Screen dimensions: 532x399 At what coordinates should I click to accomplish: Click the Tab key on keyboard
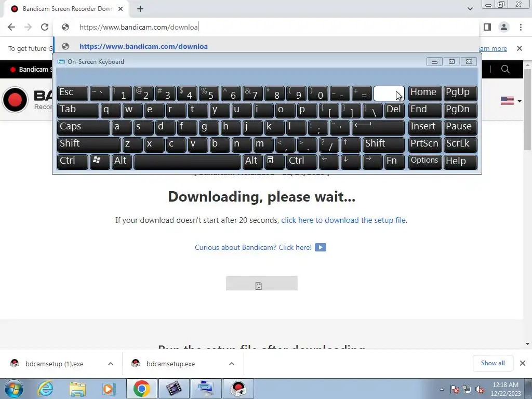[78, 110]
